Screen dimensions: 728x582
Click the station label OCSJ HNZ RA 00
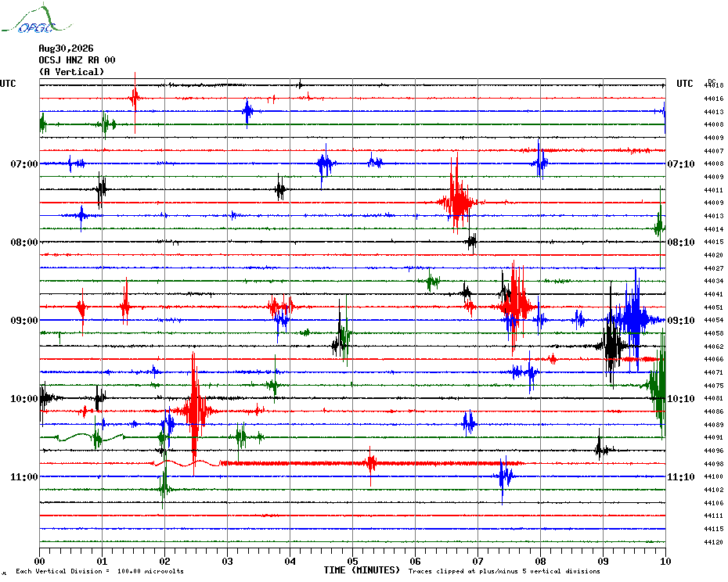pyautogui.click(x=77, y=60)
